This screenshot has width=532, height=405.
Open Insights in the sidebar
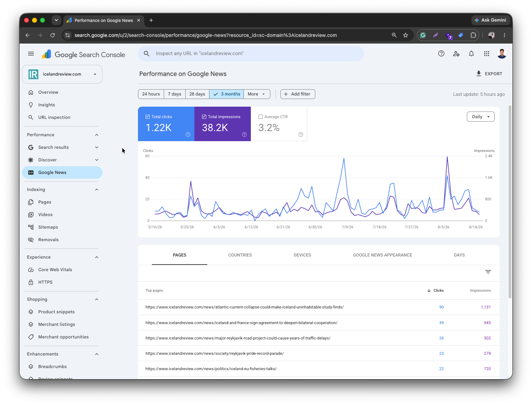pyautogui.click(x=62, y=105)
